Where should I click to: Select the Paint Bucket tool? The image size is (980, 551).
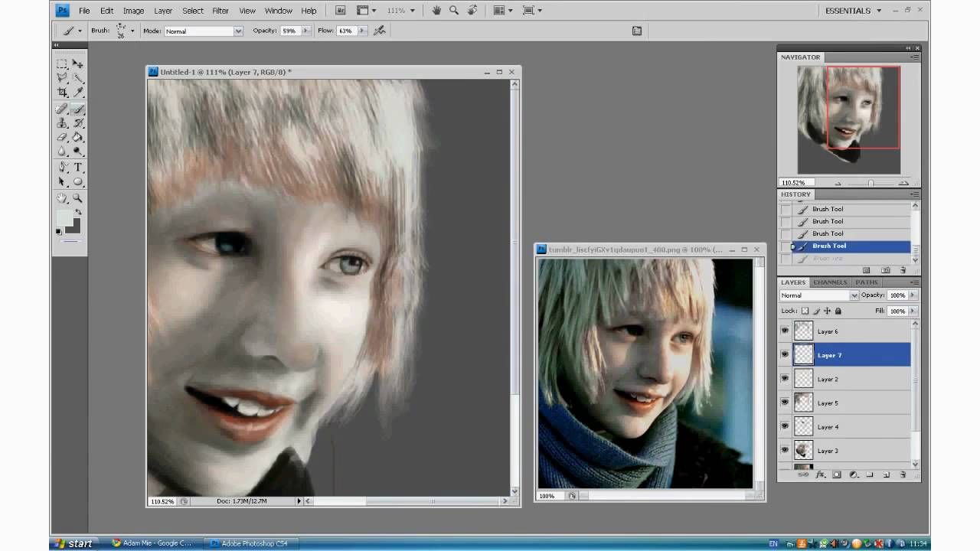click(x=77, y=137)
